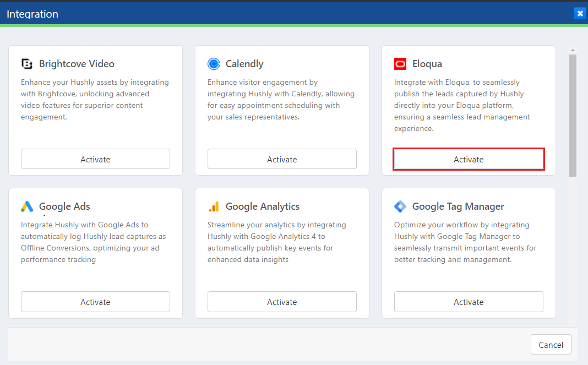Close the Integration dialog with the X
This screenshot has height=365, width=588.
click(580, 14)
